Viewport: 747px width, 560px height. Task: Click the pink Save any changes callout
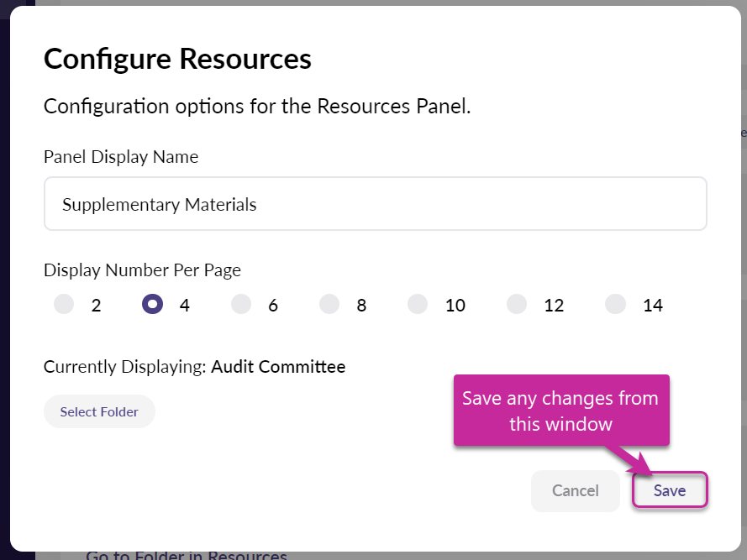560,411
